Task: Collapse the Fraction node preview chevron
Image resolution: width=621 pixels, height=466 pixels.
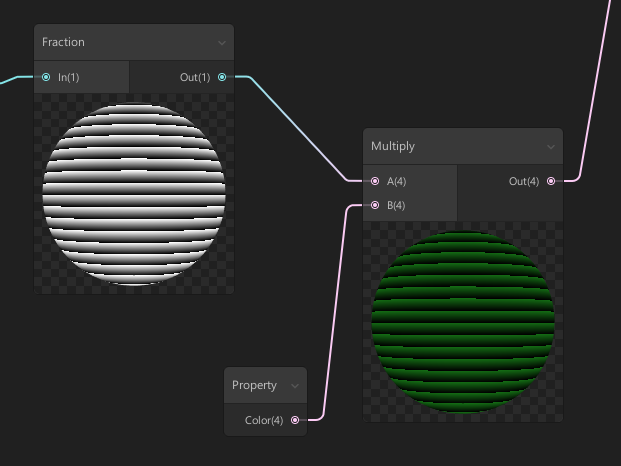Action: [x=222, y=43]
